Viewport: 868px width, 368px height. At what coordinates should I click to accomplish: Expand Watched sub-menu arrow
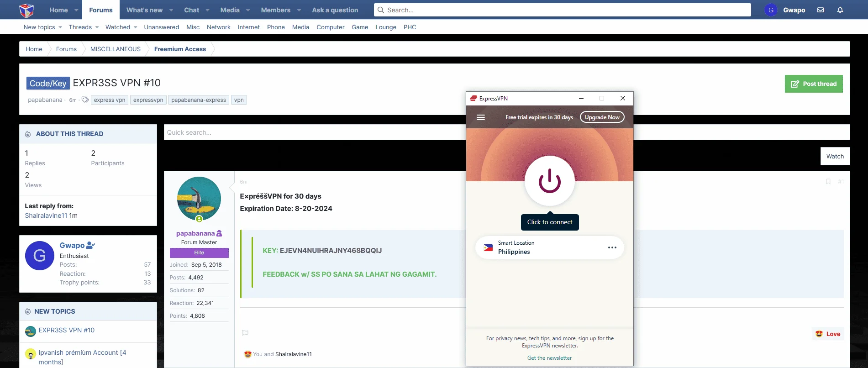coord(135,27)
